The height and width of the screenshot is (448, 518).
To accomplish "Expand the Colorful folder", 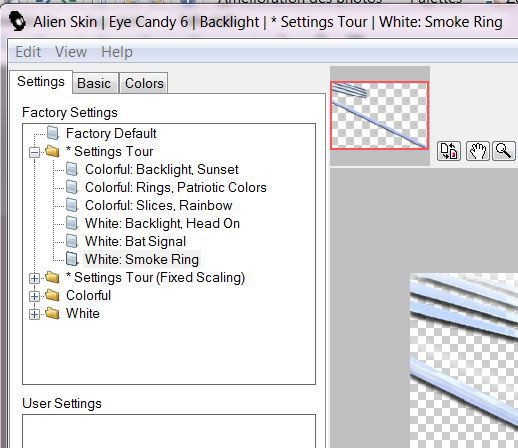I will tap(34, 296).
